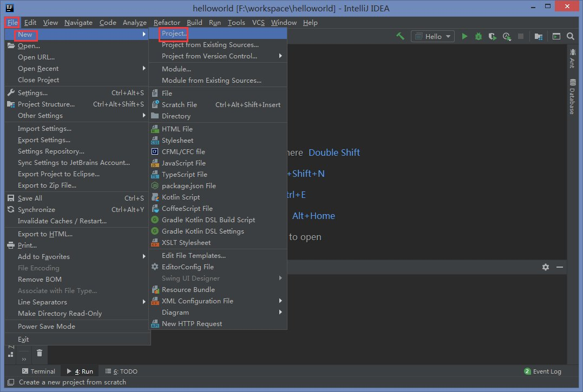This screenshot has width=583, height=392.
Task: Open the Database side panel
Action: coord(573,97)
